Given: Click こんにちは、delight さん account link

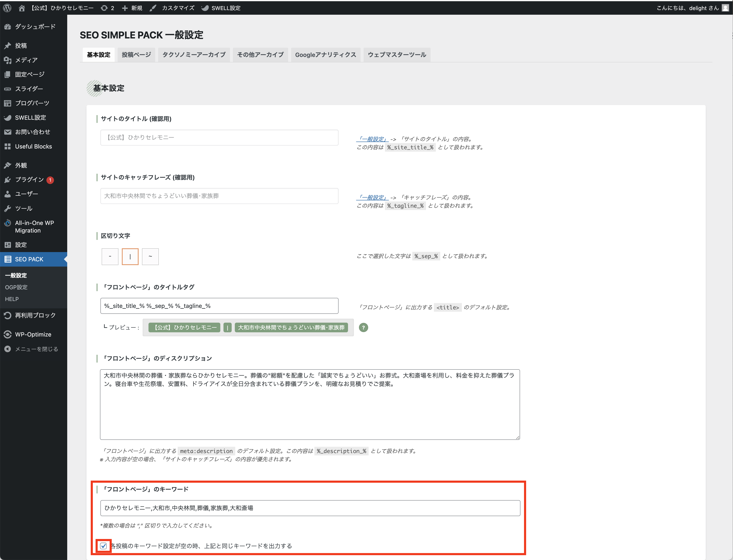Looking at the screenshot, I should (x=688, y=8).
